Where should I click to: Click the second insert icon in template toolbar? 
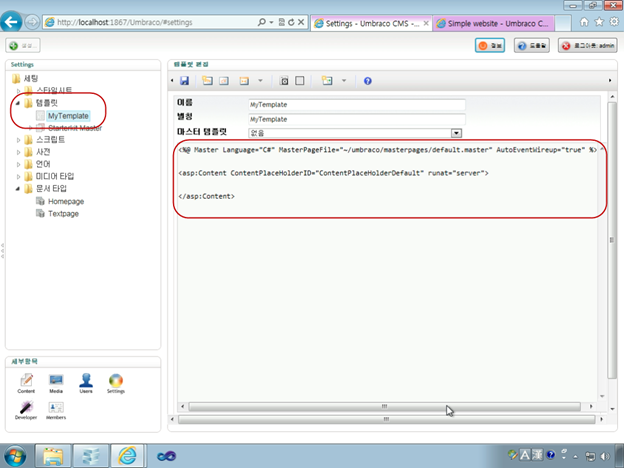(x=224, y=81)
